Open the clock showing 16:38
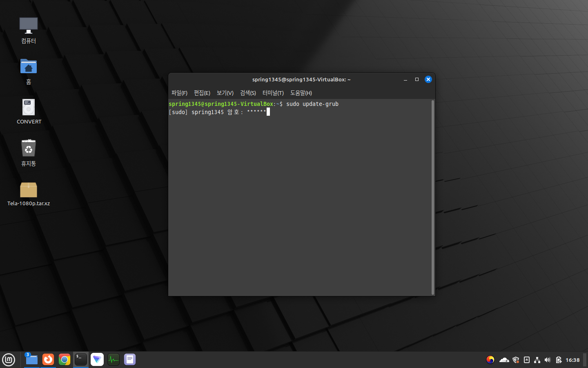 click(x=572, y=360)
